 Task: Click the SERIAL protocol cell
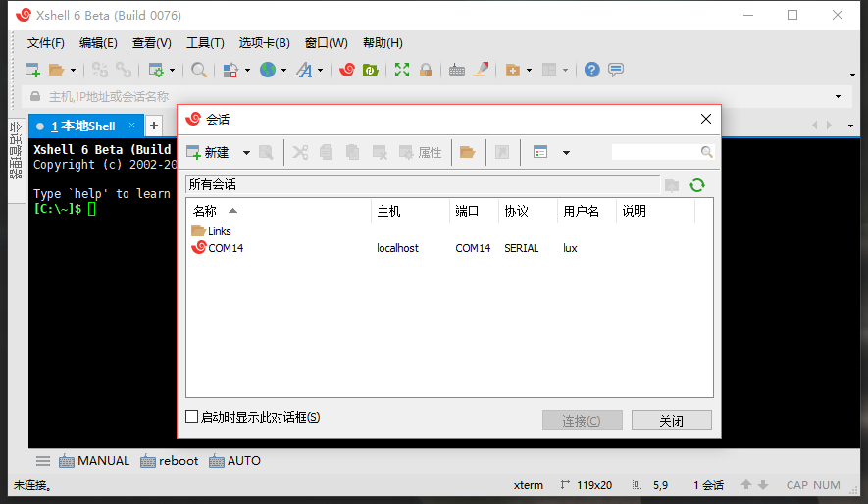click(x=522, y=248)
